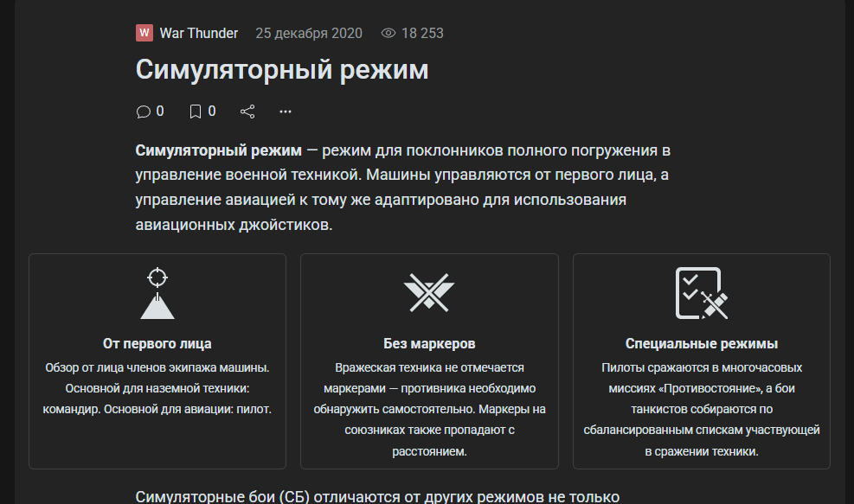
Task: Click the checklist special modes icon
Action: (701, 293)
